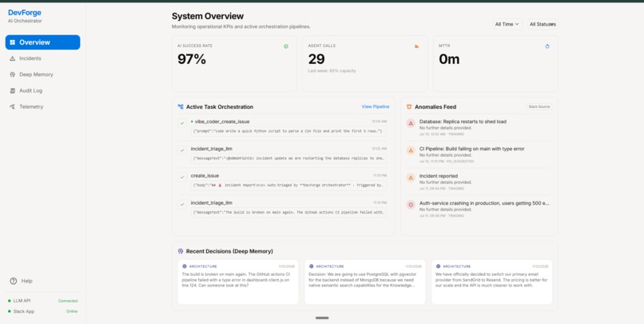
Task: Click the Incidents warning triangle icon
Action: [12, 58]
